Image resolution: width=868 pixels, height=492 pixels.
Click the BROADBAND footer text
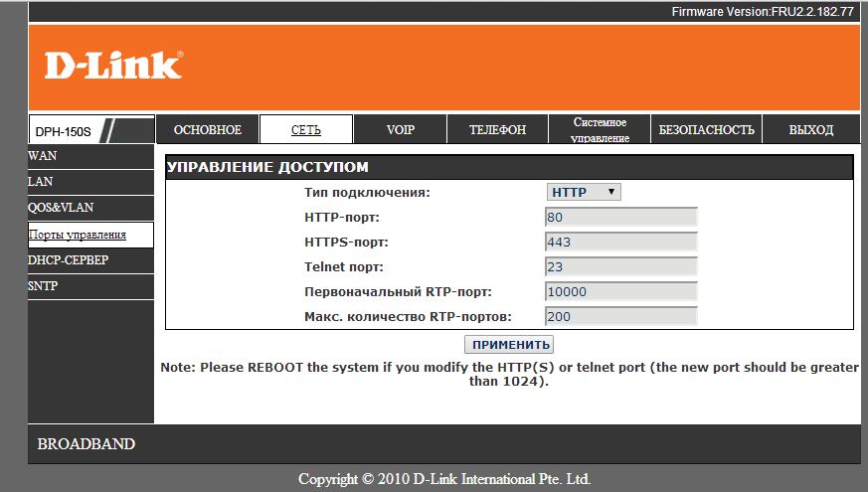(87, 444)
